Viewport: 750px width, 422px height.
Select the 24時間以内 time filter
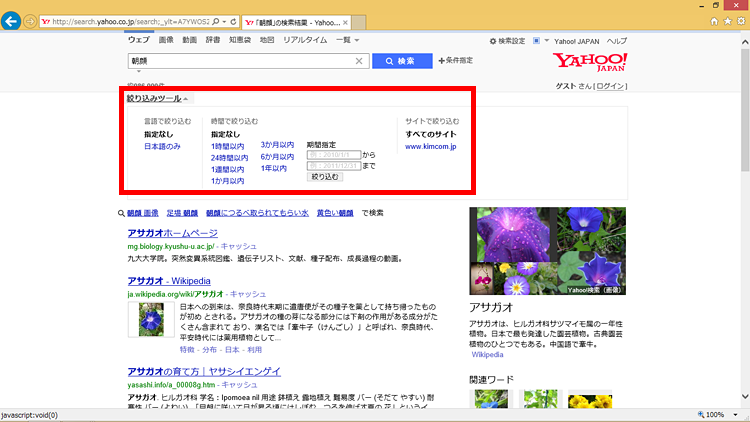coord(228,158)
